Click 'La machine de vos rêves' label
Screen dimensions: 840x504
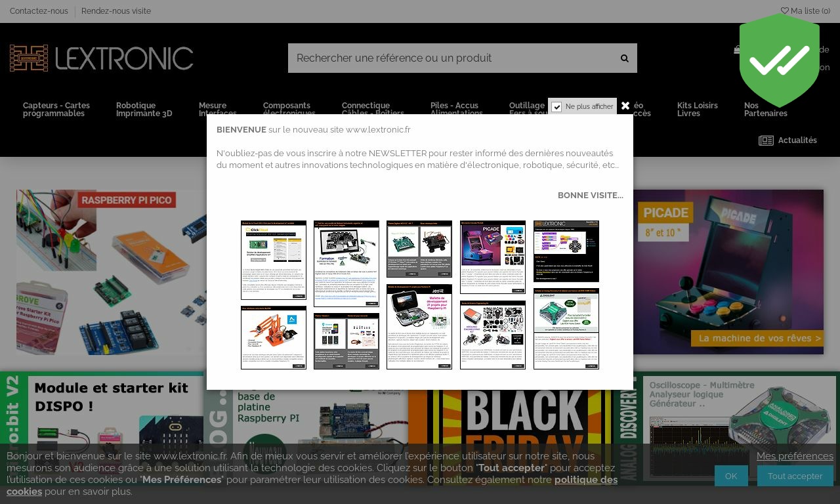[x=757, y=339]
